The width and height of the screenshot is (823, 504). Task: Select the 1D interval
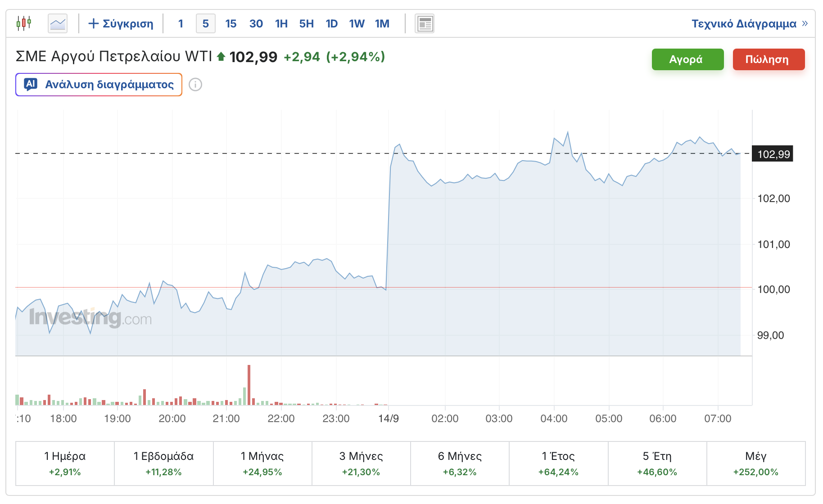(332, 23)
